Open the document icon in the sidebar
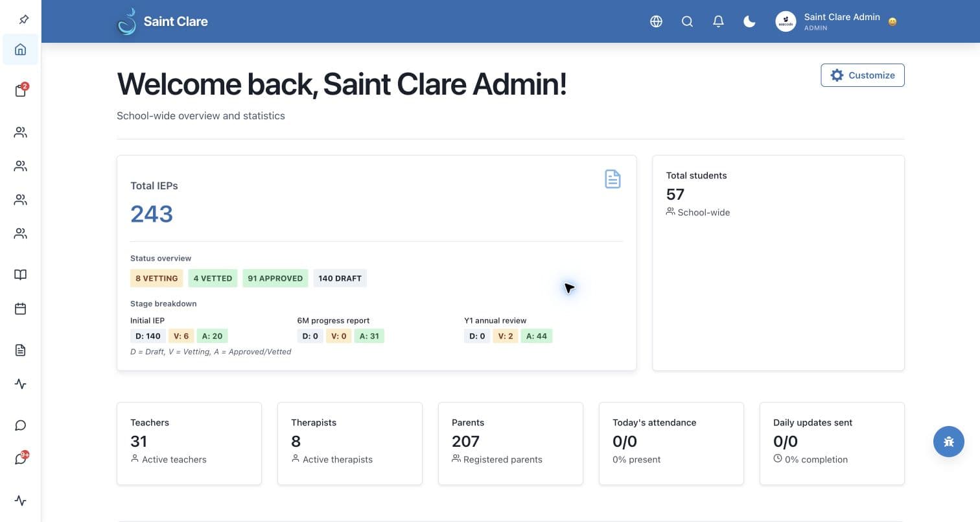Screen dimensions: 980x522 (20, 350)
